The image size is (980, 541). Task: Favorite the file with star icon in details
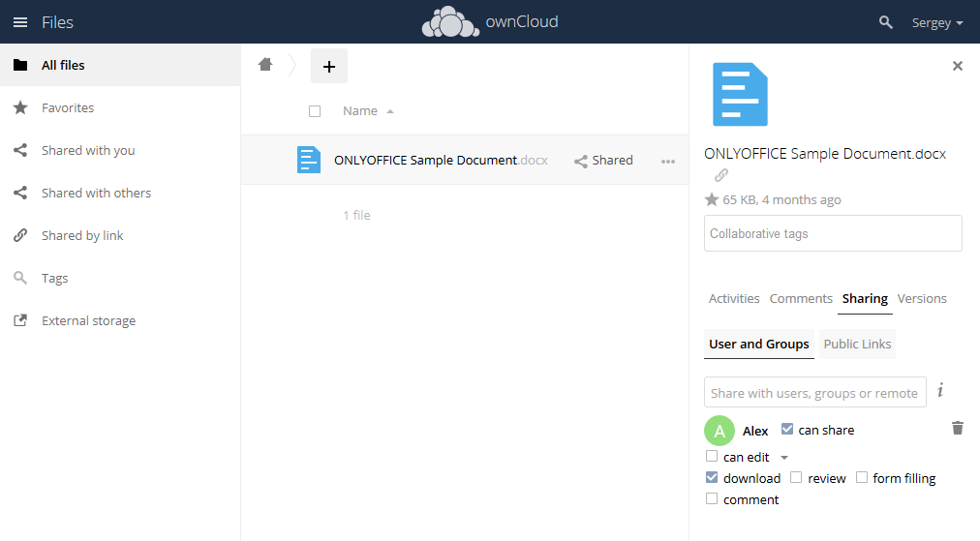click(x=711, y=200)
